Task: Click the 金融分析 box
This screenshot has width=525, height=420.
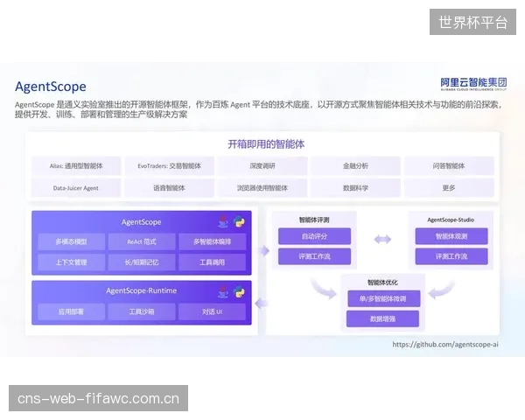Action: [355, 165]
